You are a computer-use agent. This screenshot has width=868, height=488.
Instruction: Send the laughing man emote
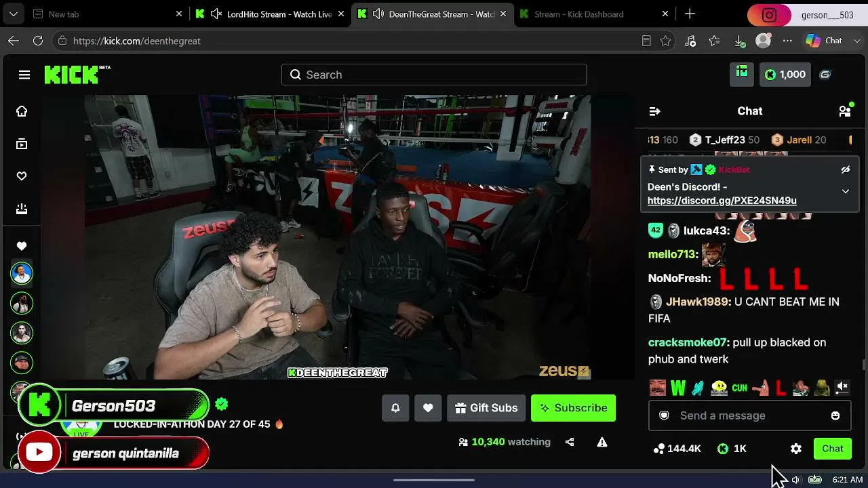(x=657, y=388)
